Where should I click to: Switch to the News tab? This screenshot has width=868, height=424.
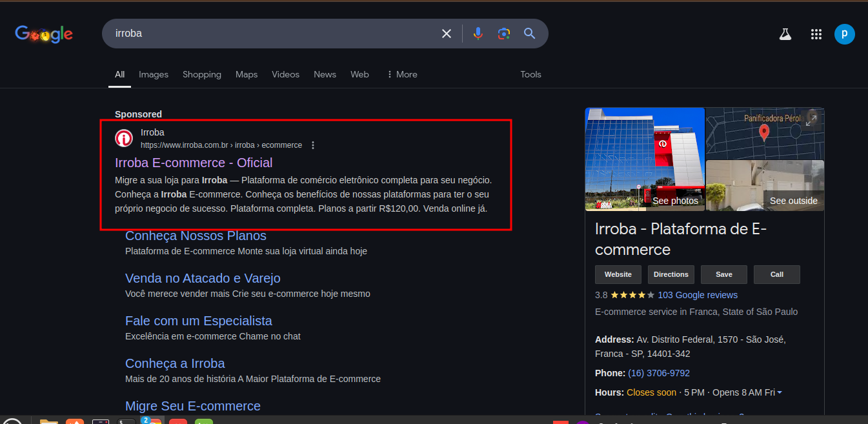pyautogui.click(x=325, y=74)
